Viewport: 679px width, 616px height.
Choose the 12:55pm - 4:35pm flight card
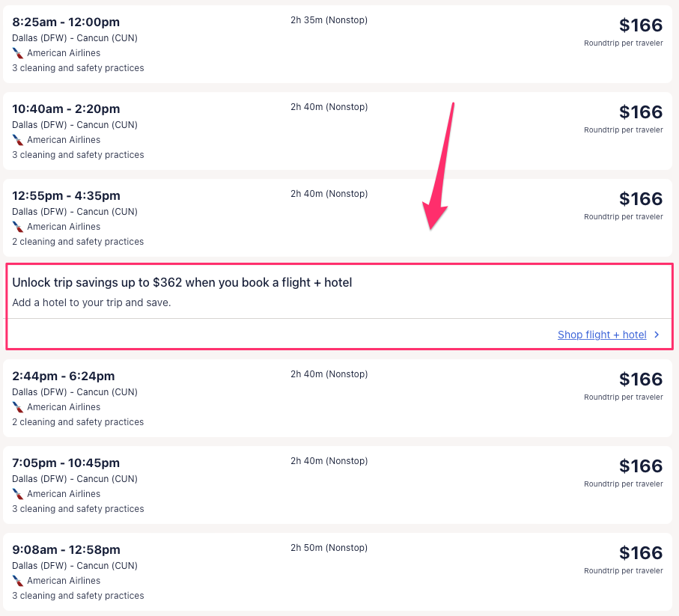pos(66,196)
